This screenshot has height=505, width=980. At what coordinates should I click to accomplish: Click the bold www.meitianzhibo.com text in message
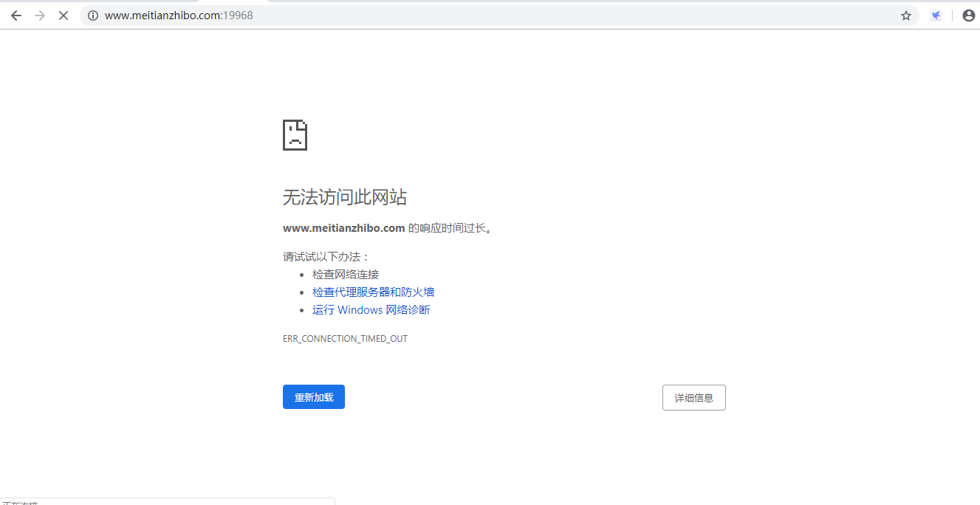343,228
